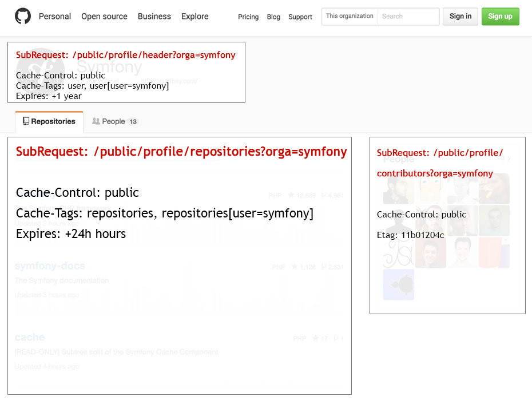This screenshot has width=532, height=400.
Task: Click the red SubRequest /public/profile/header?orga=symfony text
Action: pos(125,55)
